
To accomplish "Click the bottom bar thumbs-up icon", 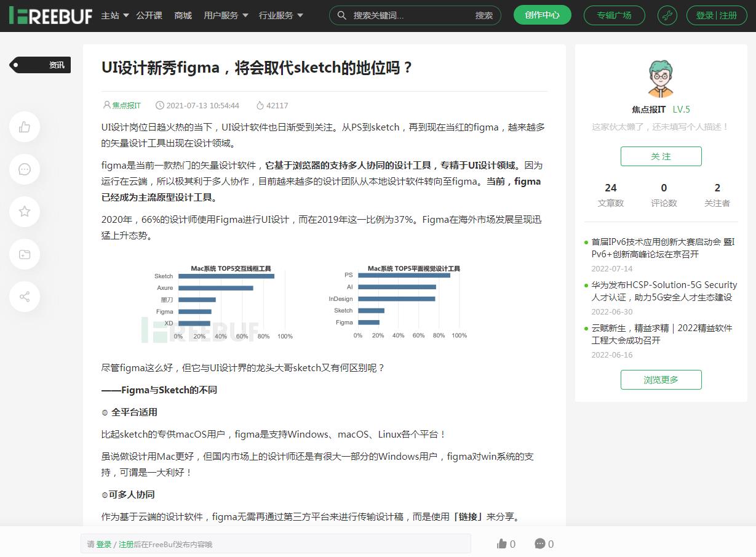I will coord(502,543).
